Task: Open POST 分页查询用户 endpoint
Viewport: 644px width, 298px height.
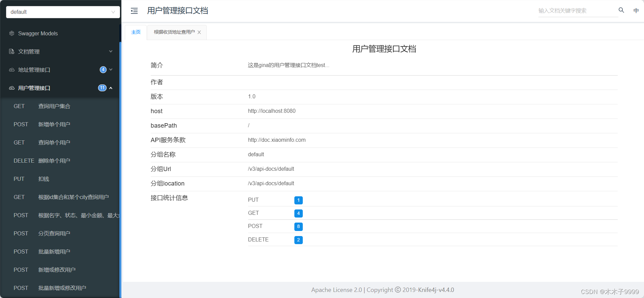Action: [x=60, y=233]
